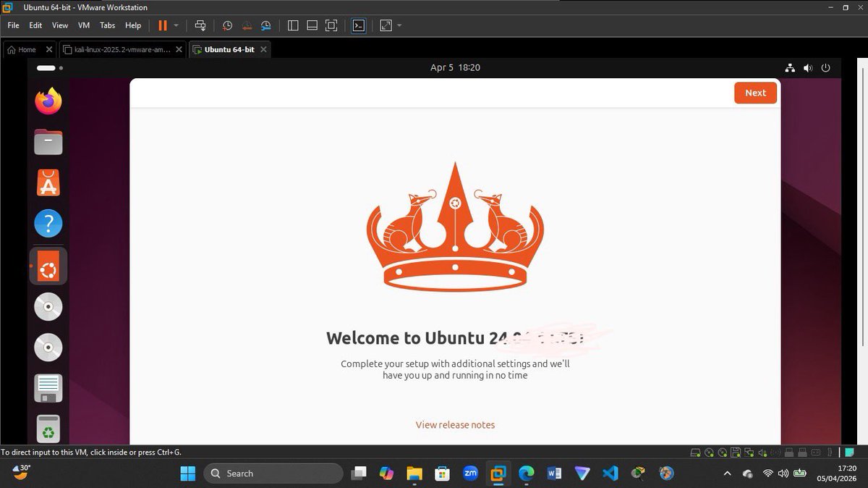Click the network adapter status icon
This screenshot has height=488, width=868.
point(749,453)
